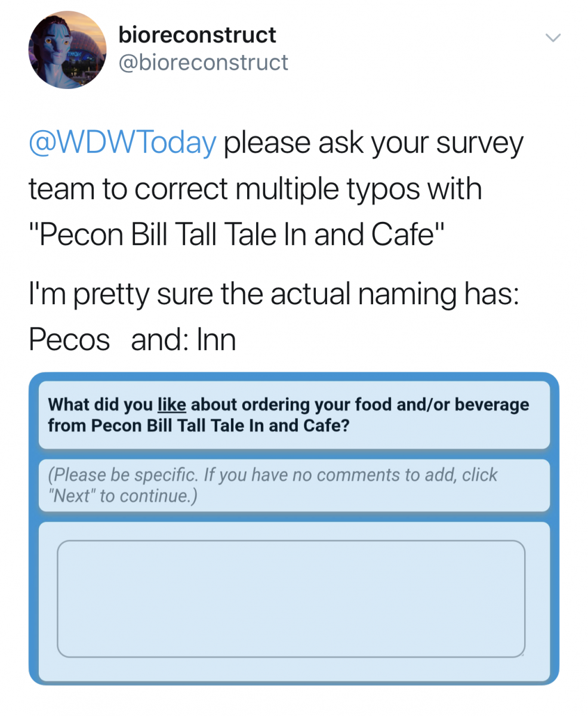Click the word "Pecos" in the tweet
Viewport: 588px width, 716px height.
pyautogui.click(x=69, y=340)
